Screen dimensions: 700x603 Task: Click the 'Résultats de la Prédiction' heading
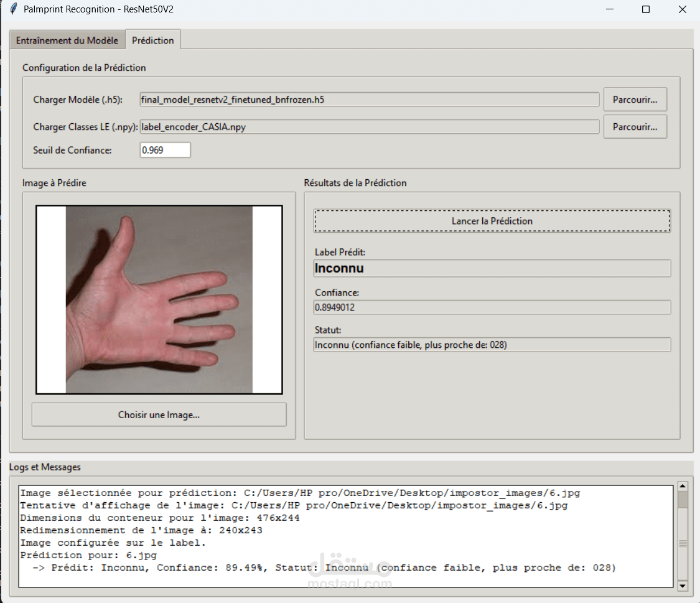[355, 182]
